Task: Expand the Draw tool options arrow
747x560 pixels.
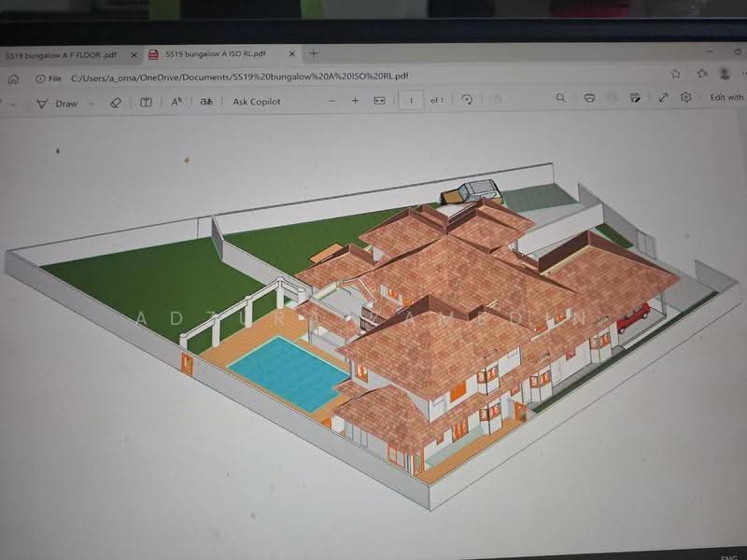Action: (91, 103)
